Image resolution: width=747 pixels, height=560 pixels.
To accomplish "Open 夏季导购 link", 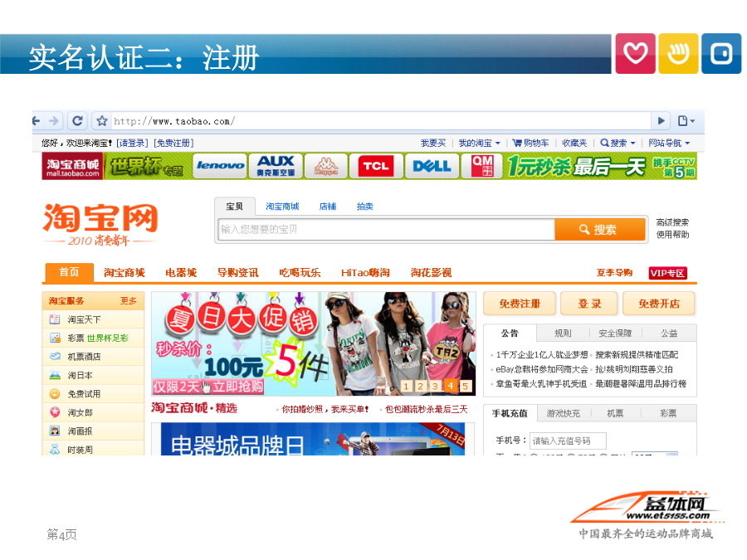I will tap(614, 272).
